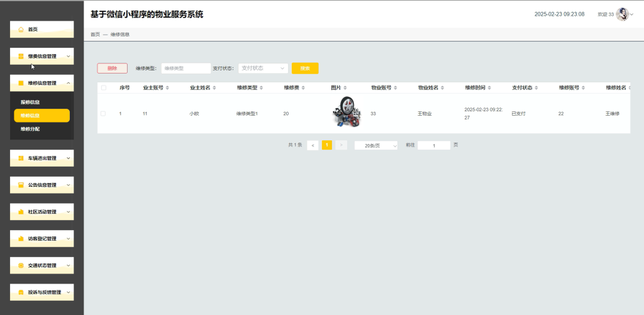Open the car parts thumbnail image
Viewport: 644px width, 315px height.
(x=347, y=111)
